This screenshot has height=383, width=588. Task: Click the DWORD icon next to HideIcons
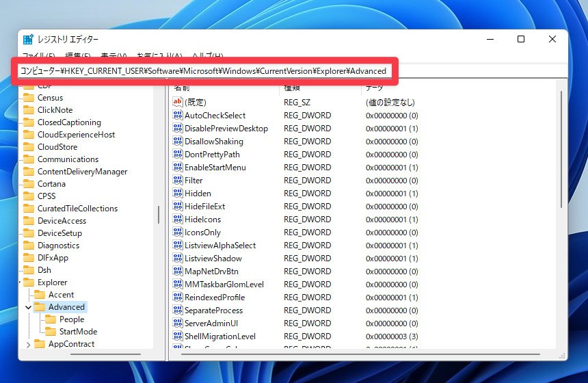177,219
